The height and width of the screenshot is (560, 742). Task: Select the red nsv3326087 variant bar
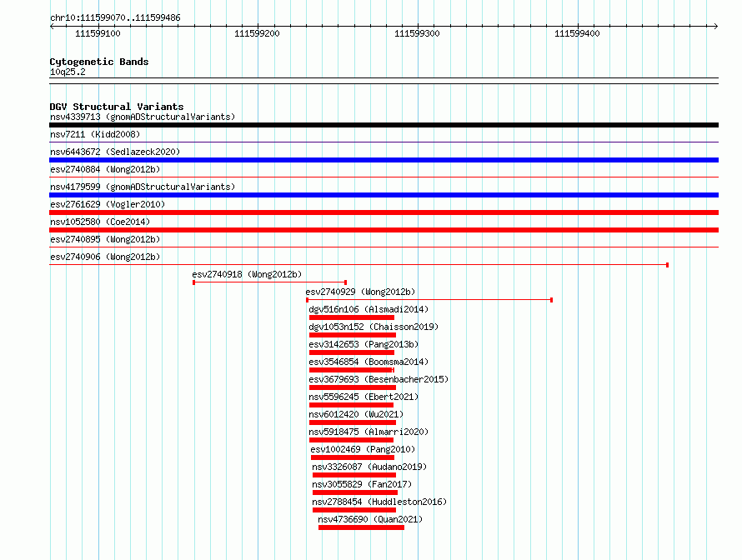click(x=354, y=475)
